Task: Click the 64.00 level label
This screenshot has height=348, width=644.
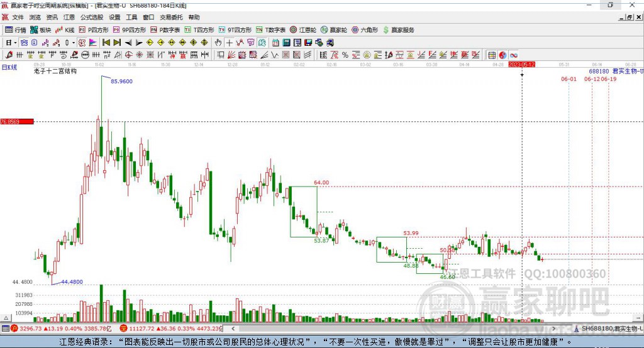Action: pyautogui.click(x=321, y=183)
